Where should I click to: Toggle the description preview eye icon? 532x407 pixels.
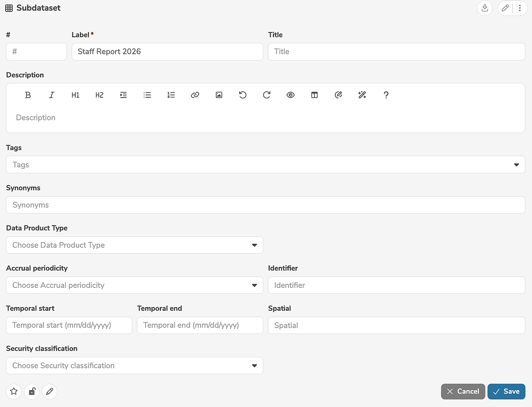click(x=291, y=95)
